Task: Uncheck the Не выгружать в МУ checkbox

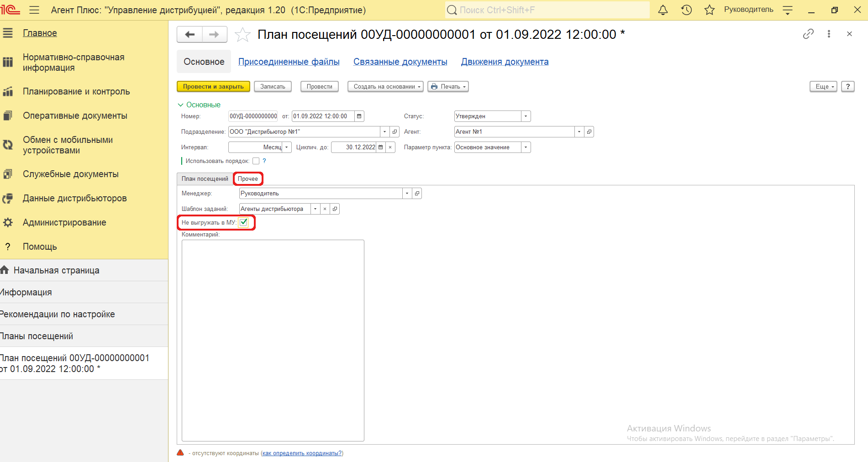Action: 243,222
